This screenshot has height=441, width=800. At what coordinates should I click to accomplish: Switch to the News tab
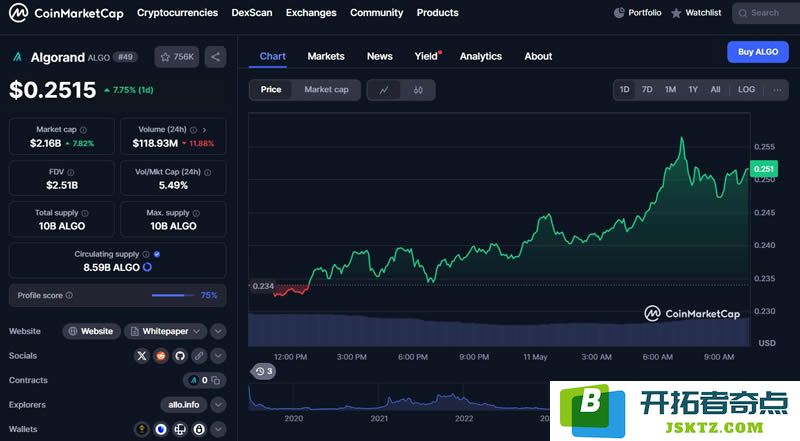coord(380,56)
